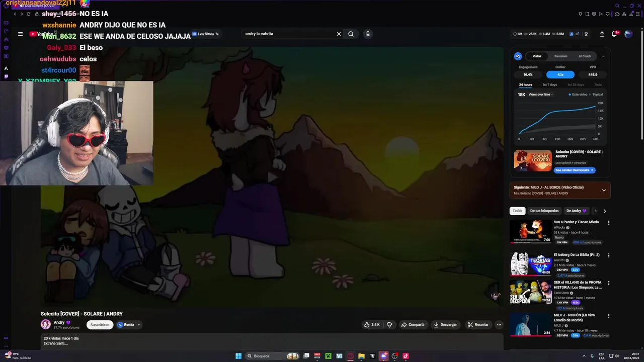Select the 24 hours range
The height and width of the screenshot is (362, 644).
525,84
